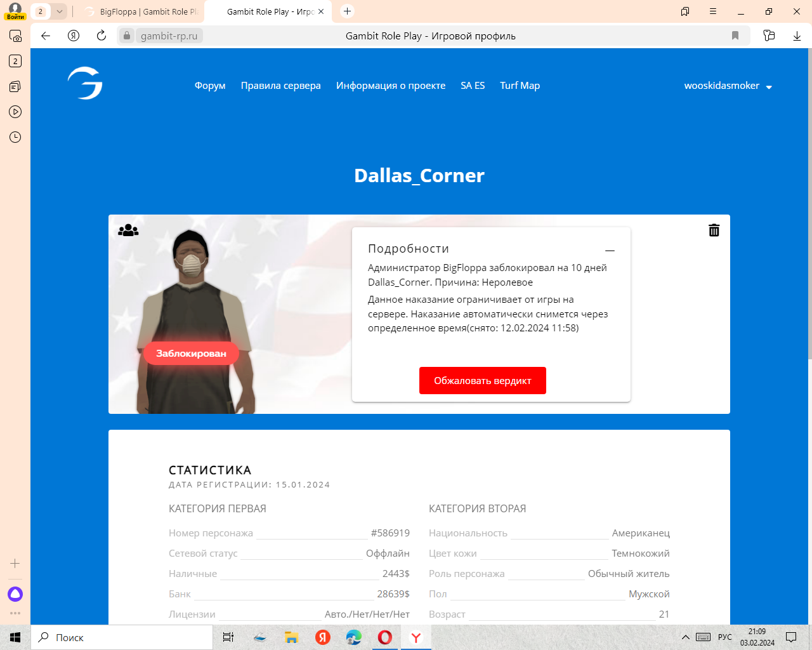The width and height of the screenshot is (812, 650).
Task: Reload the page with refresh icon
Action: tap(101, 36)
